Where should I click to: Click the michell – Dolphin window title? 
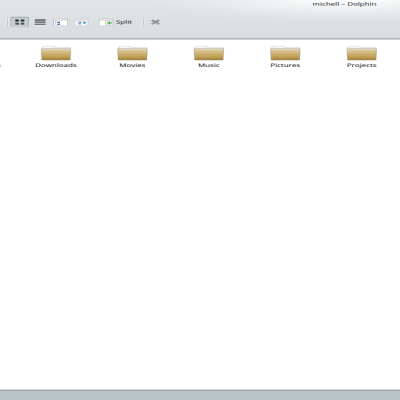pos(344,4)
